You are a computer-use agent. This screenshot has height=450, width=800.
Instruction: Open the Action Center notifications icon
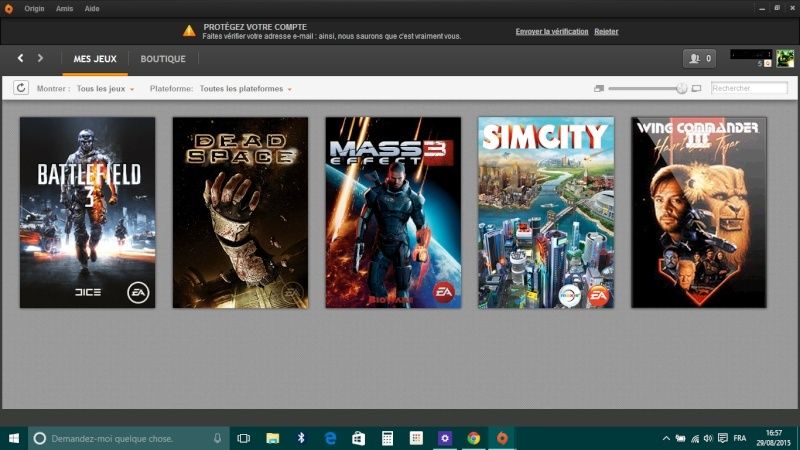[x=722, y=438]
